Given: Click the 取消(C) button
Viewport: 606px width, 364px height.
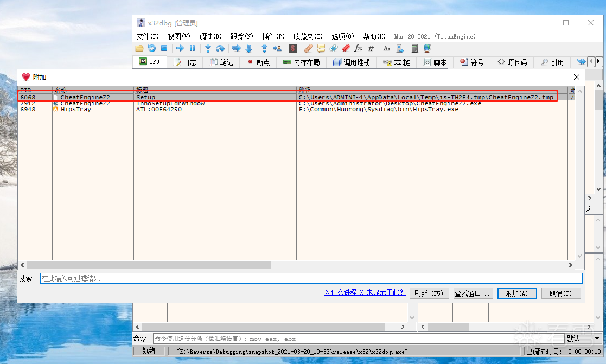Looking at the screenshot, I should click(561, 293).
